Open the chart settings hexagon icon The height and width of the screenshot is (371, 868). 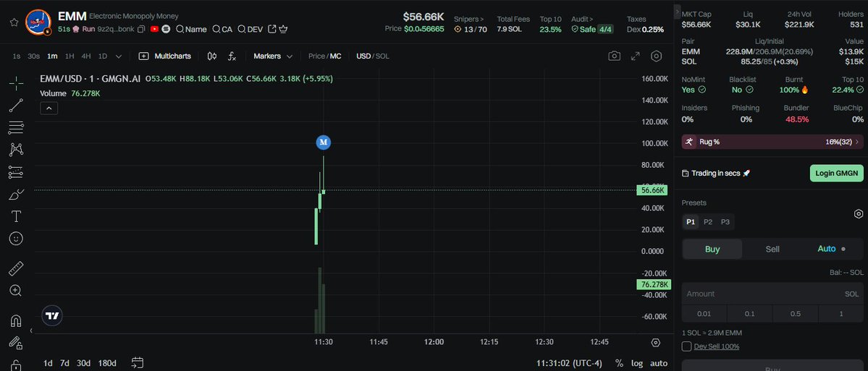657,56
